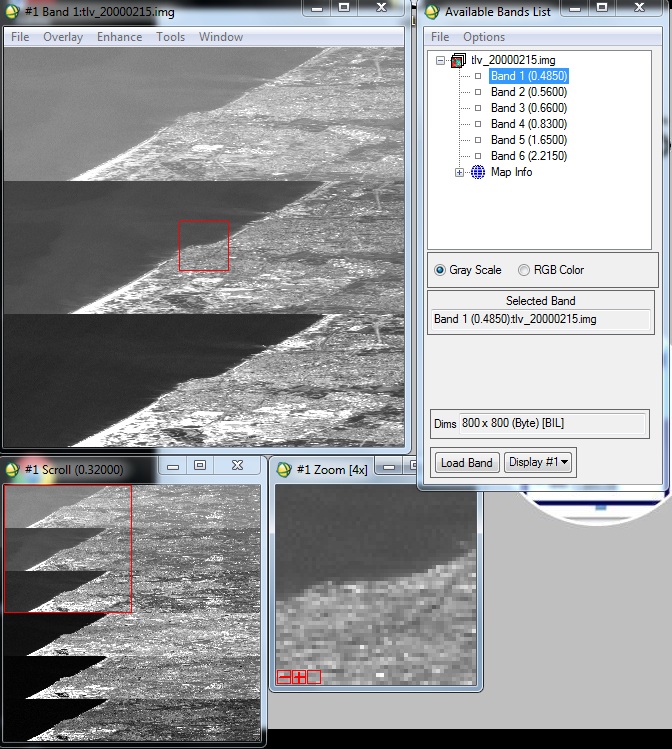Click the small box icon next to Band 5
672x749 pixels.
pos(478,140)
